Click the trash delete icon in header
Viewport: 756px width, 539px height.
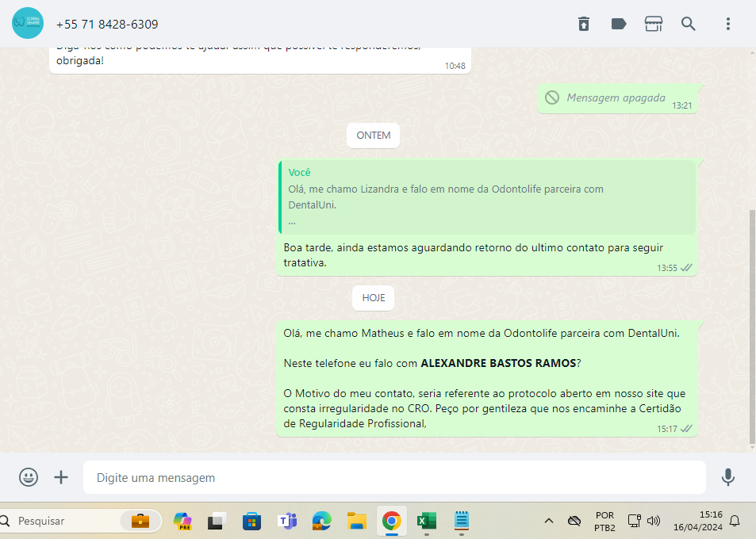pos(583,24)
